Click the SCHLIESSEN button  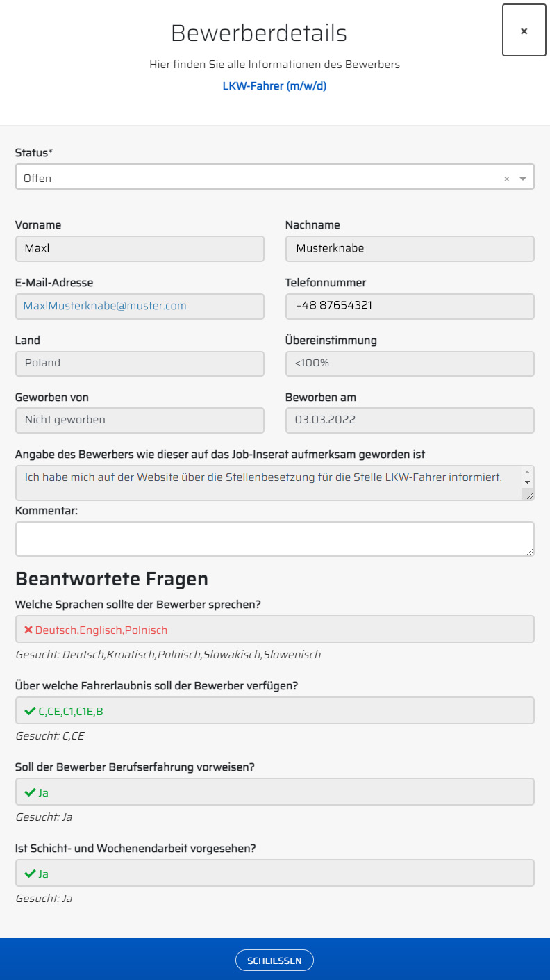point(274,961)
